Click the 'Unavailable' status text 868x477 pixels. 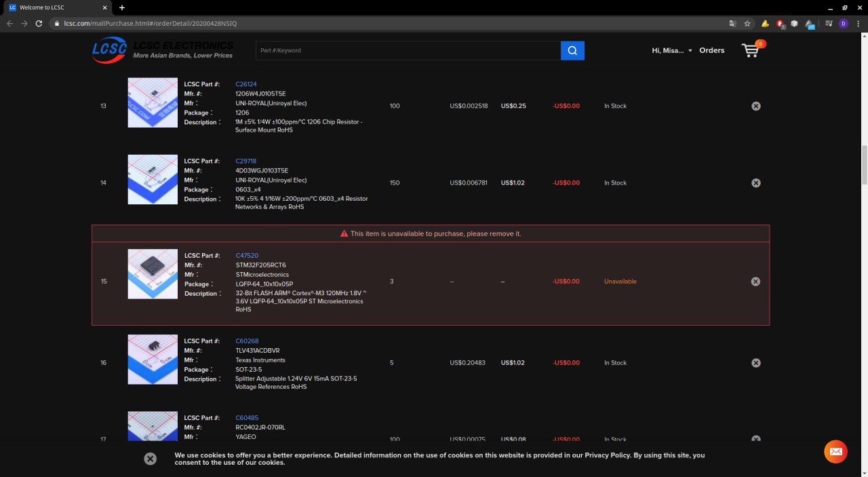620,282
